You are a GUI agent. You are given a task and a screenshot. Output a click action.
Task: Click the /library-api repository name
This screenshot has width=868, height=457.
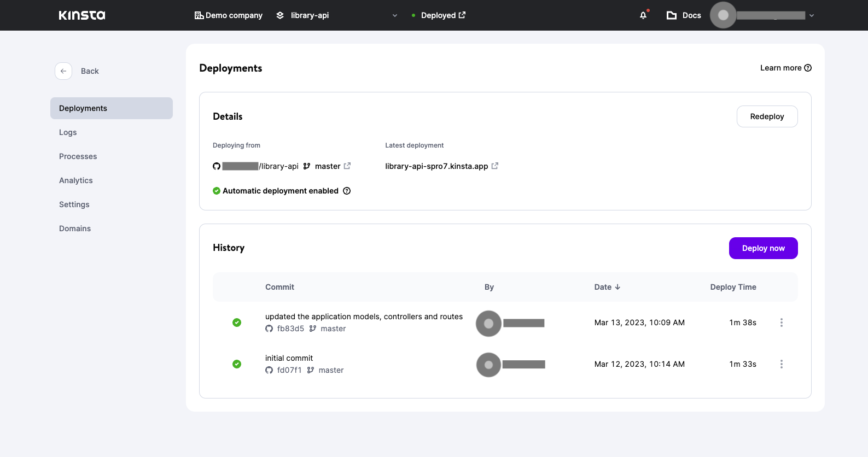[279, 166]
